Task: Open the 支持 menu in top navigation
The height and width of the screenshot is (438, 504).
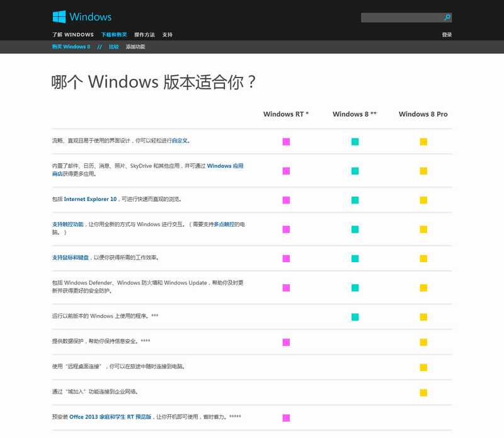Action: [x=167, y=35]
